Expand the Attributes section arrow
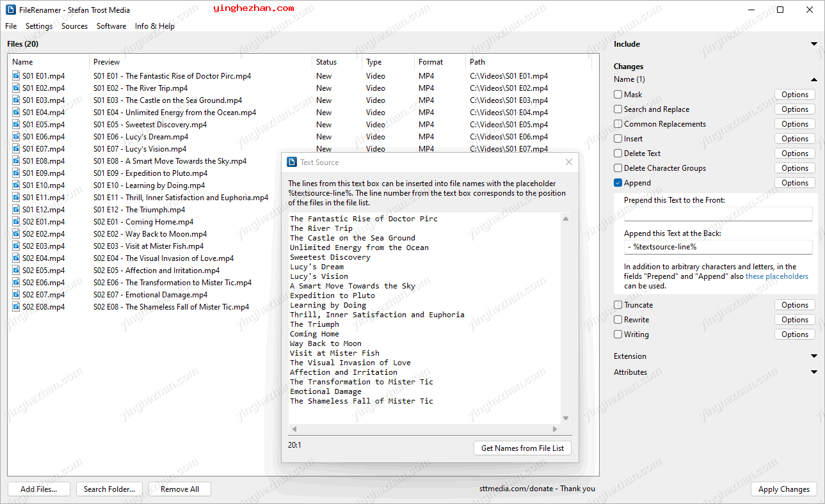Image resolution: width=825 pixels, height=504 pixels. click(x=814, y=372)
